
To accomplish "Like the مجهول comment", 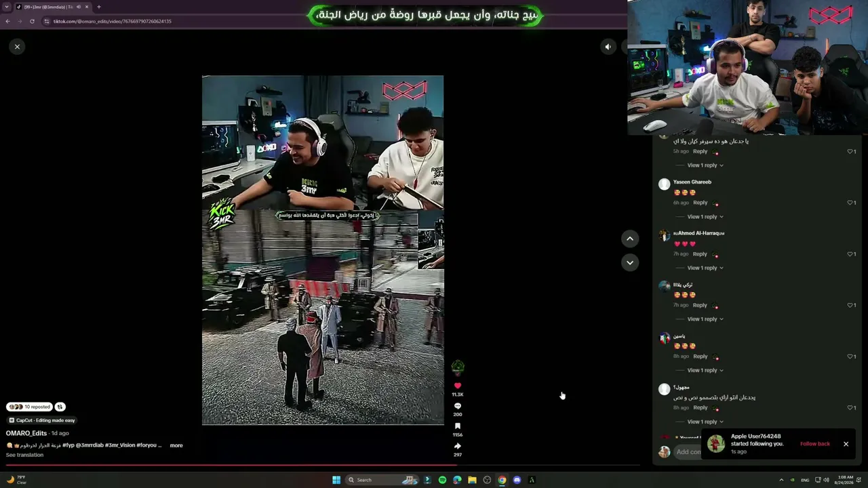I will [850, 407].
